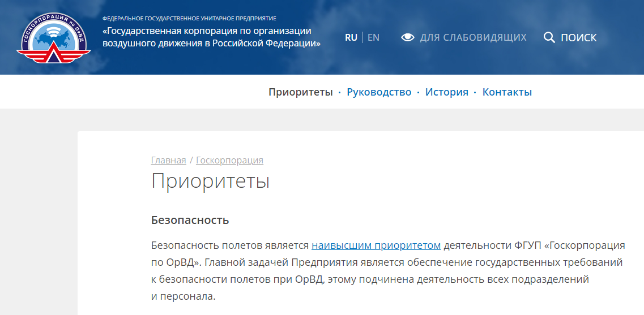Click the paragraph line ending 'и персонала.'
This screenshot has height=315, width=644.
183,296
